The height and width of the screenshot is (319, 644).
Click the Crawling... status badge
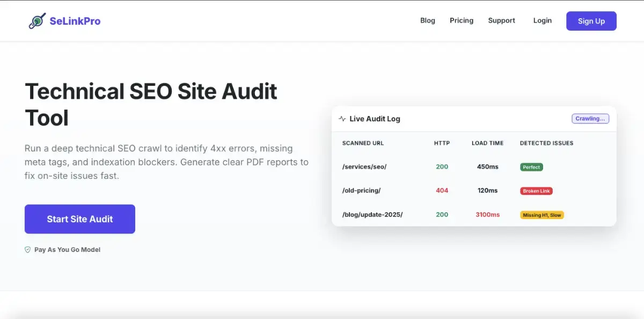pos(590,119)
